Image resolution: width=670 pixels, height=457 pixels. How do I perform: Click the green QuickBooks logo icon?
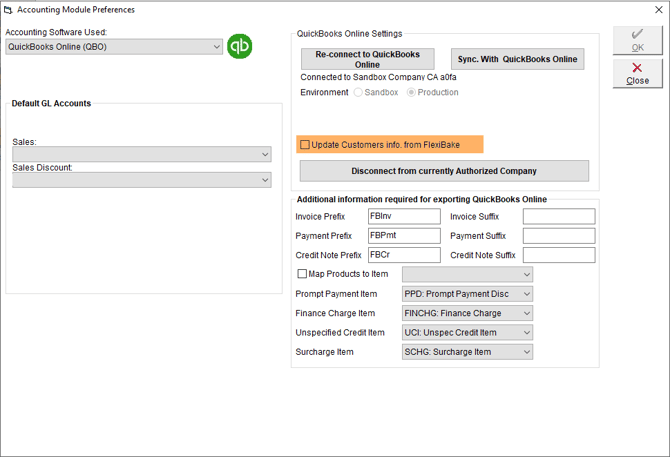pos(239,46)
